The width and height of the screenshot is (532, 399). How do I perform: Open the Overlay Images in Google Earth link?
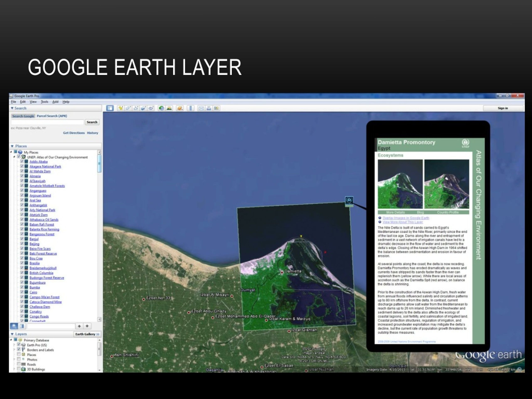coord(406,218)
